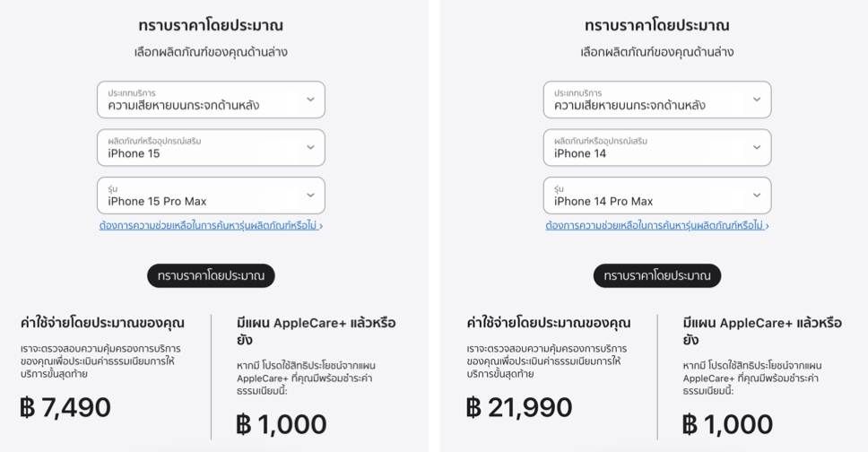Open ประเภทบริการ dropdown in the iPhone 15 form
Image resolution: width=868 pixels, height=452 pixels.
coord(211,100)
